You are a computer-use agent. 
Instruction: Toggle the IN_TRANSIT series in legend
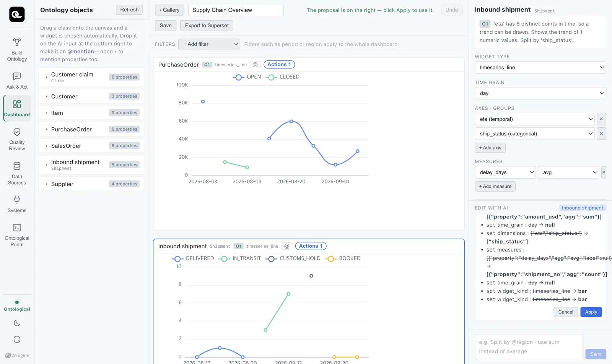[240, 258]
